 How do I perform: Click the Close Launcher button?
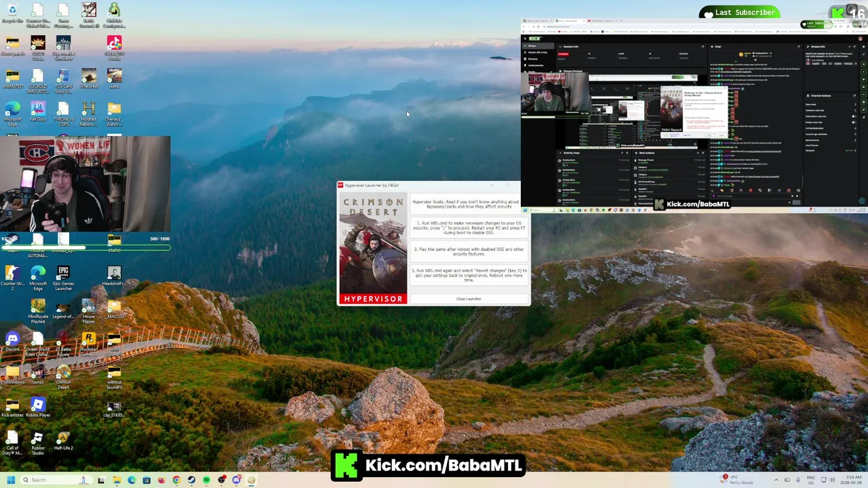click(x=469, y=299)
